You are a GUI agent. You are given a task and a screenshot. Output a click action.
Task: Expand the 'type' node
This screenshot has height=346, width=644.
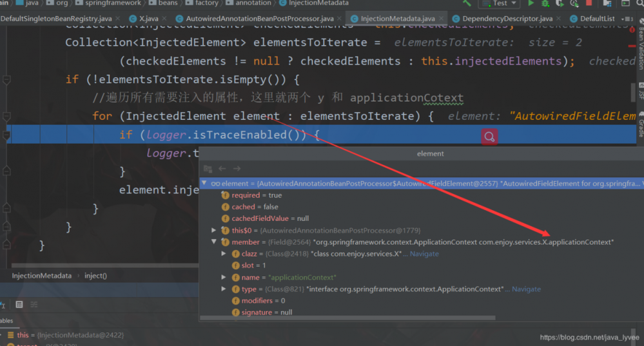coord(224,289)
